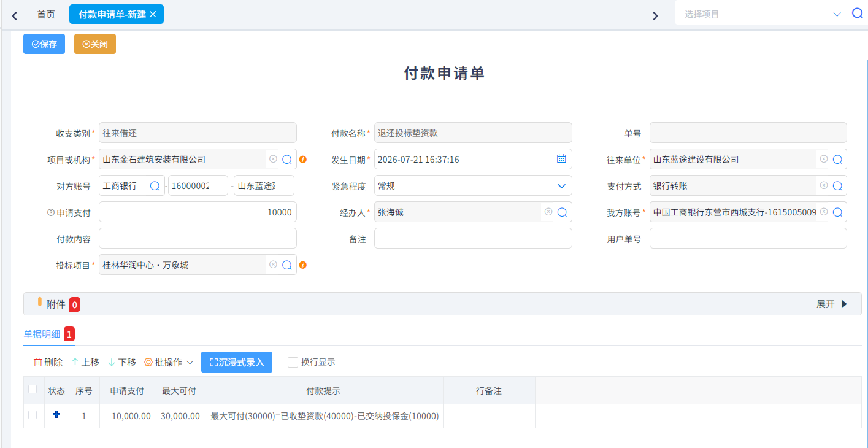
Task: Open lookup for 项目或机构 field
Action: point(286,160)
